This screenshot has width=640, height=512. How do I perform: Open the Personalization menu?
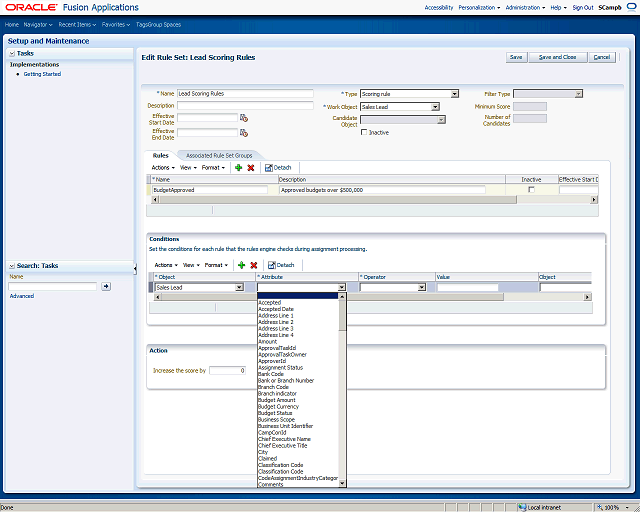pyautogui.click(x=479, y=7)
